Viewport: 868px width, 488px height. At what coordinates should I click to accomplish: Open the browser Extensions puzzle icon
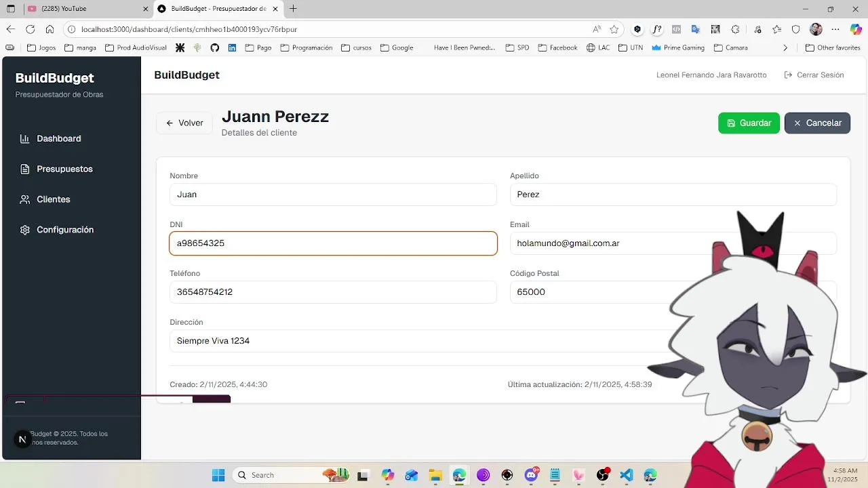[735, 29]
